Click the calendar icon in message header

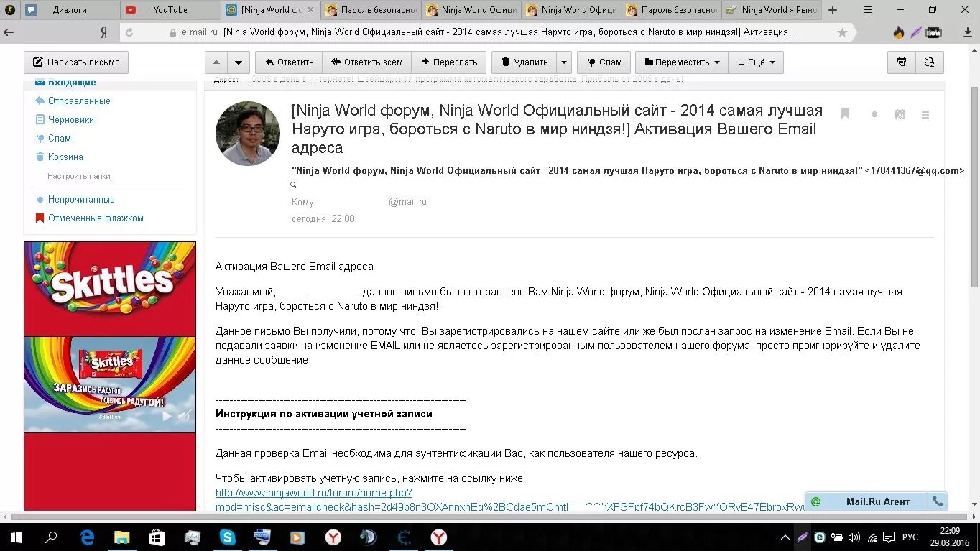[900, 114]
